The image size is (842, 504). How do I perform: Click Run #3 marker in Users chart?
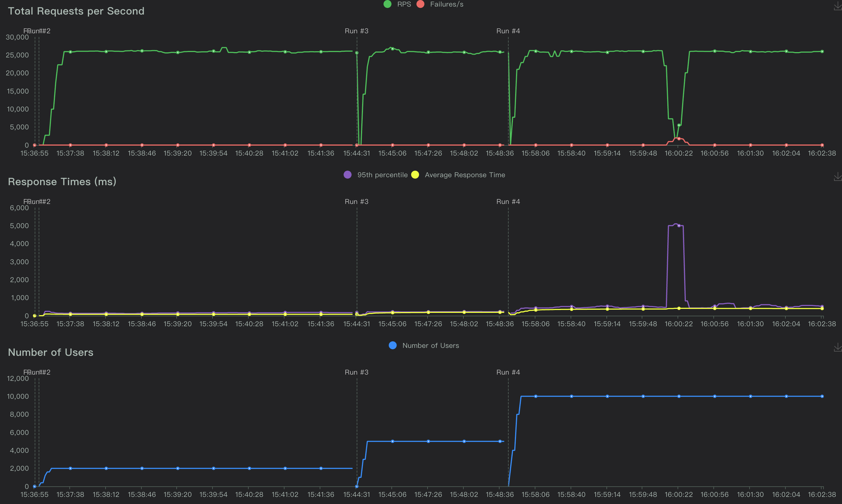pos(356,372)
